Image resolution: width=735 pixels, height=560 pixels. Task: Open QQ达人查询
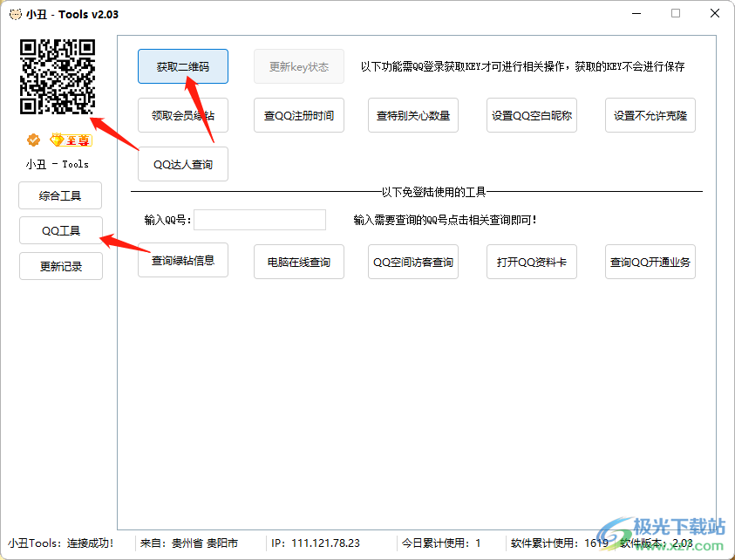183,164
